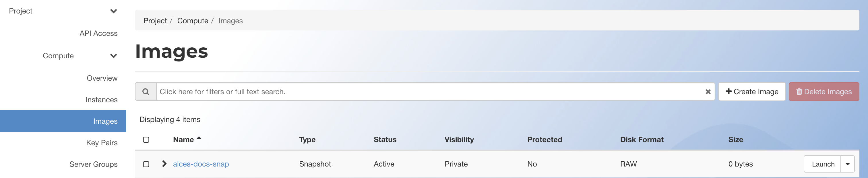Image resolution: width=868 pixels, height=178 pixels.
Task: Focus the filters and text search field
Action: pos(430,92)
